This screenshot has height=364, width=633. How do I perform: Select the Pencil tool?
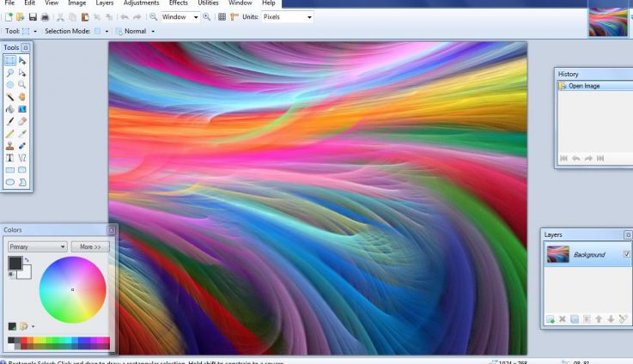pyautogui.click(x=10, y=134)
